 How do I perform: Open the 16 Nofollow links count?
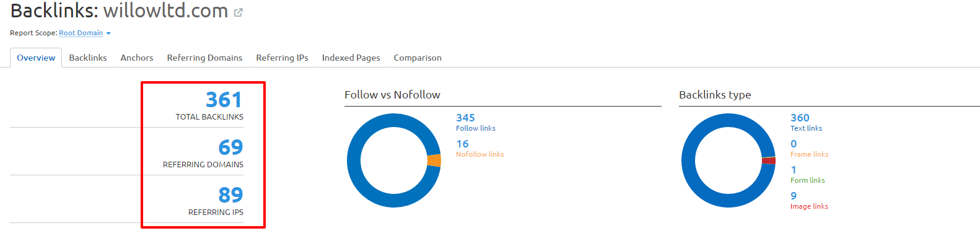[x=462, y=144]
